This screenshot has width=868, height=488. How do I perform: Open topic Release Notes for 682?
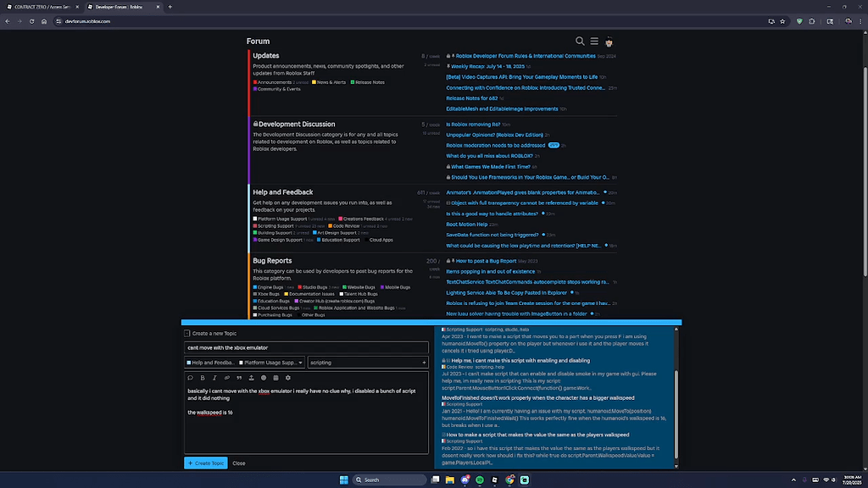471,98
